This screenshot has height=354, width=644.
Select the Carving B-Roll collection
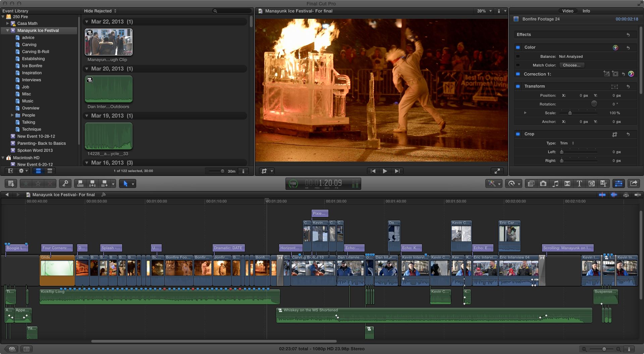pyautogui.click(x=36, y=52)
